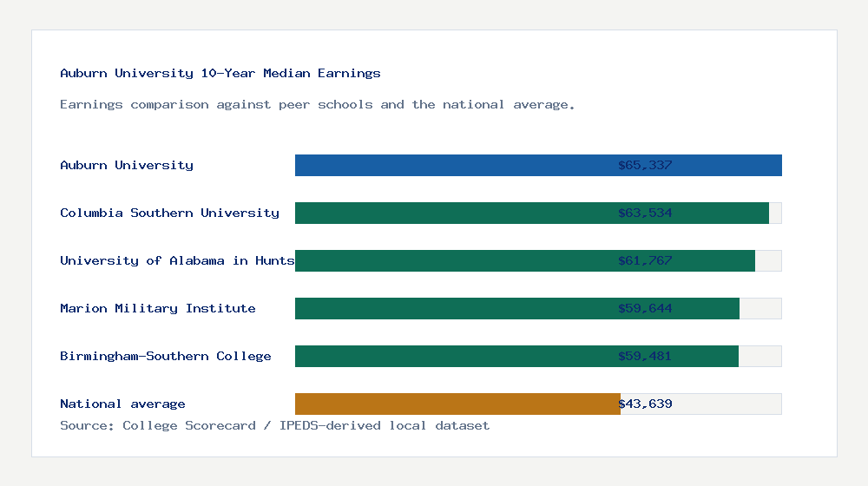Select the 'University of Alabama in Hunts' label

click(177, 260)
